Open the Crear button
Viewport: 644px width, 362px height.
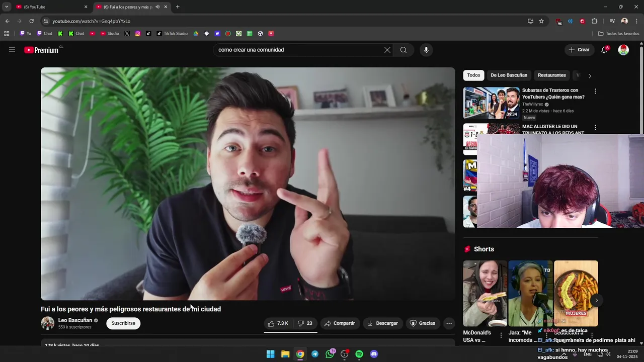pos(579,50)
